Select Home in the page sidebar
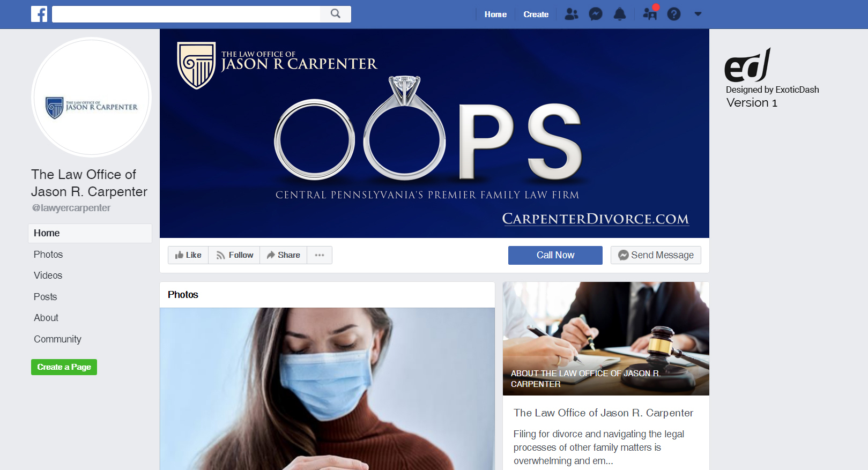 point(90,233)
